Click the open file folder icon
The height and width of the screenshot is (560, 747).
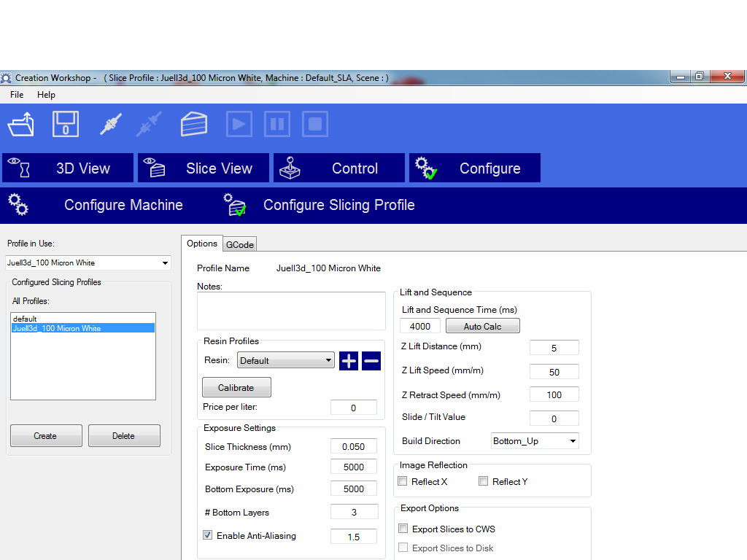(20, 124)
